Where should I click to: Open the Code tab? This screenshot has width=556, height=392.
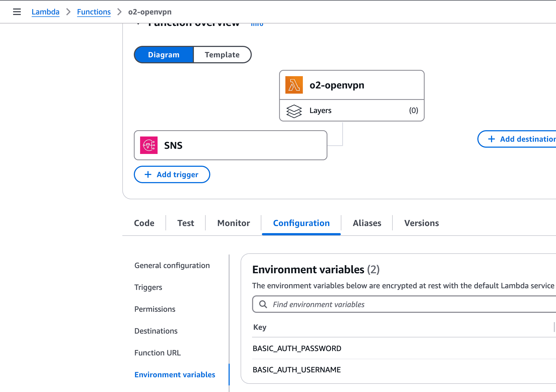click(144, 223)
